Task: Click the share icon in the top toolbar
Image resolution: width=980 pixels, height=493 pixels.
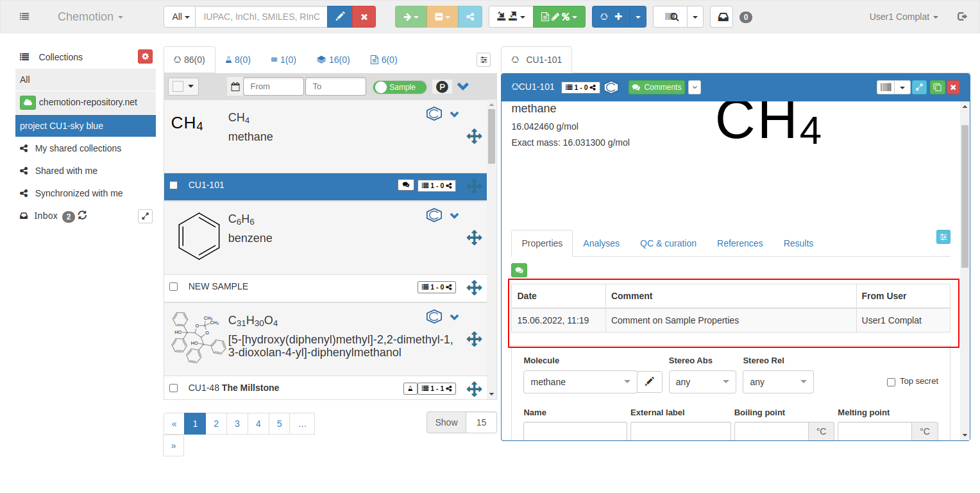Action: 470,17
